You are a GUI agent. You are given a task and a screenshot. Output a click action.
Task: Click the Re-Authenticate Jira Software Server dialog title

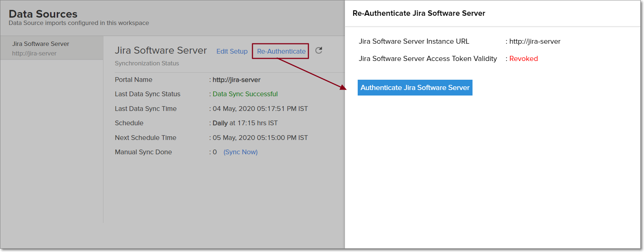[419, 13]
